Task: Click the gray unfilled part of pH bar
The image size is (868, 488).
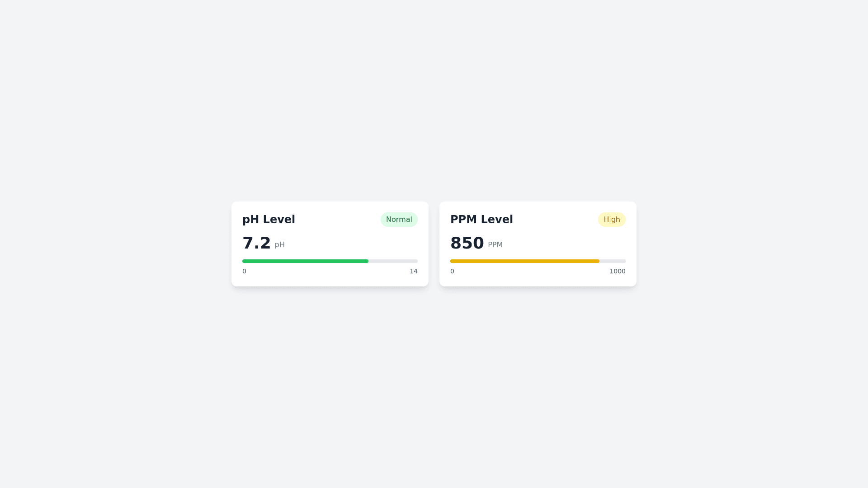Action: tap(393, 261)
